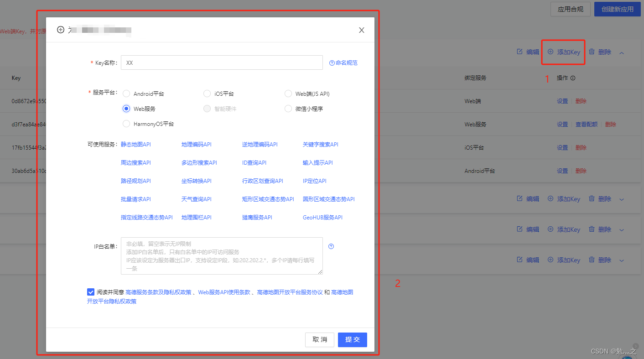The height and width of the screenshot is (359, 644).
Task: Click 删除 in the Web服务 key row
Action: point(610,125)
